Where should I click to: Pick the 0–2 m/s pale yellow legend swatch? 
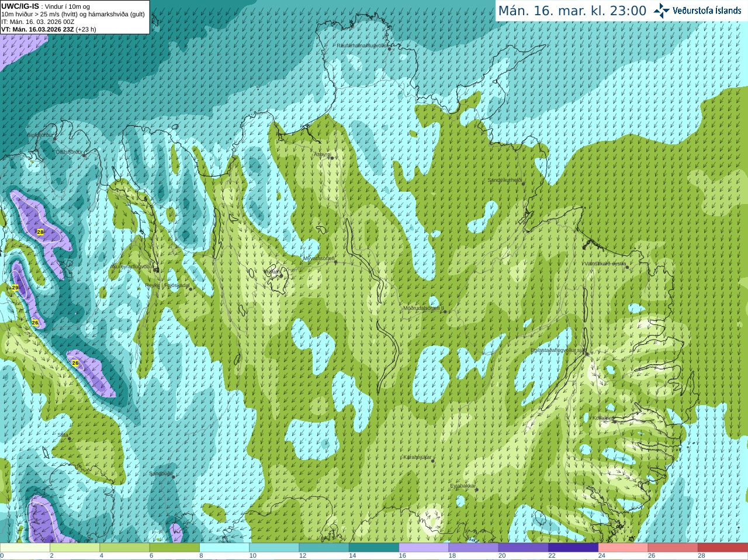click(25, 548)
